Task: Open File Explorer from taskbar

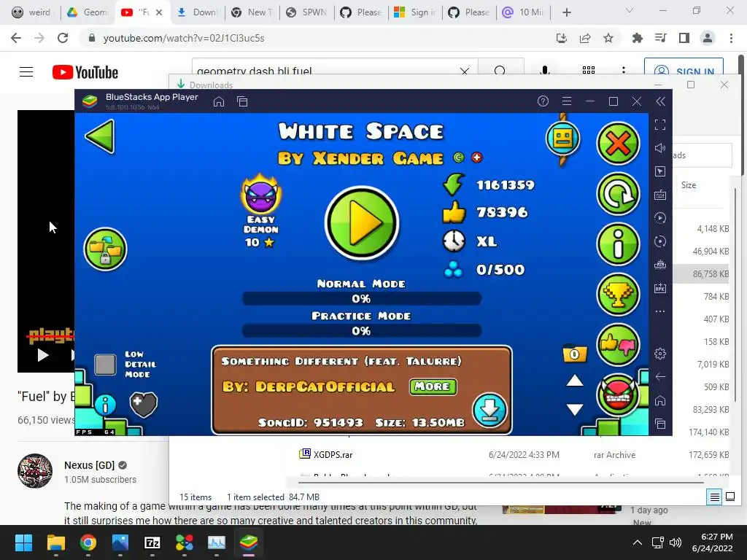Action: (x=56, y=542)
